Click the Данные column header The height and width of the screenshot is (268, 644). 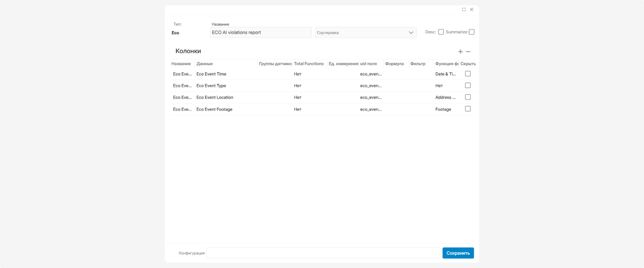click(205, 64)
